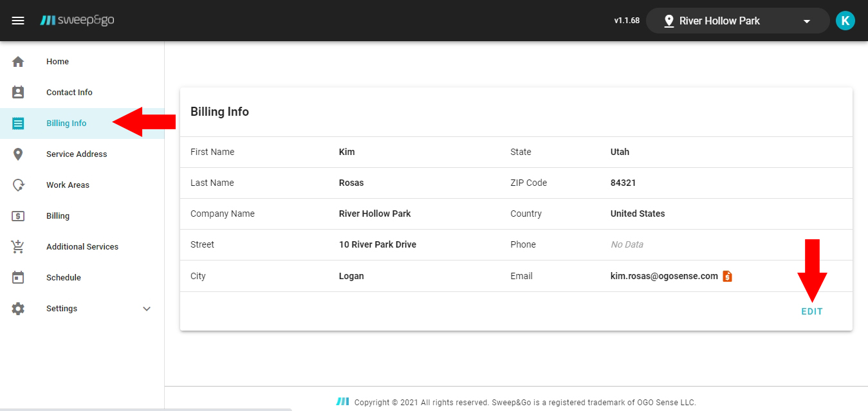
Task: Click the Sweep&Go logo
Action: pyautogui.click(x=77, y=21)
